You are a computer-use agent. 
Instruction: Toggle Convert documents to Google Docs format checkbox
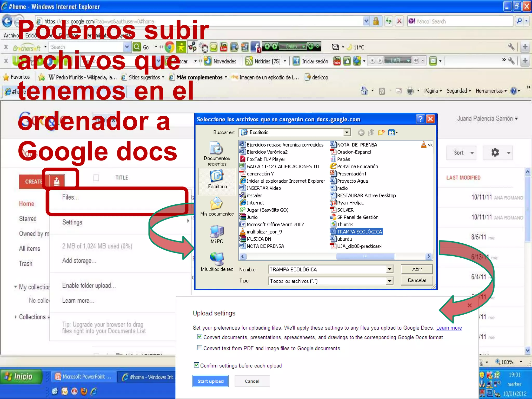tap(199, 337)
